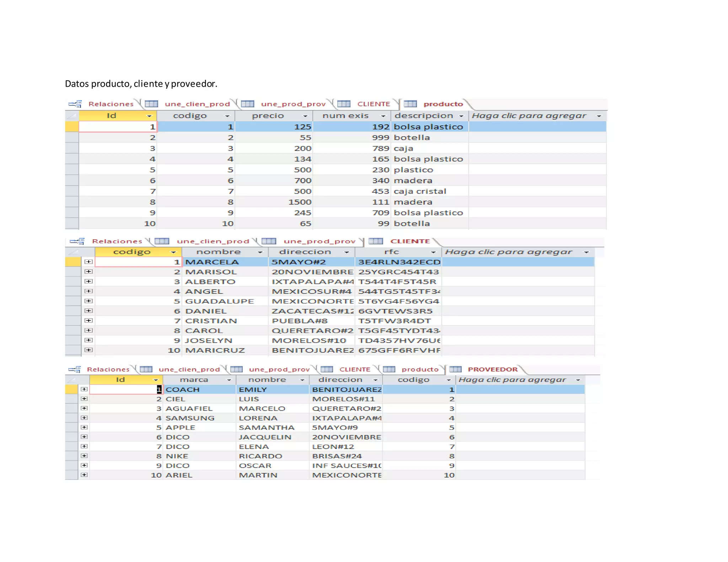The height and width of the screenshot is (562, 728).
Task: Expand the plus box on COACH row
Action: (84, 389)
